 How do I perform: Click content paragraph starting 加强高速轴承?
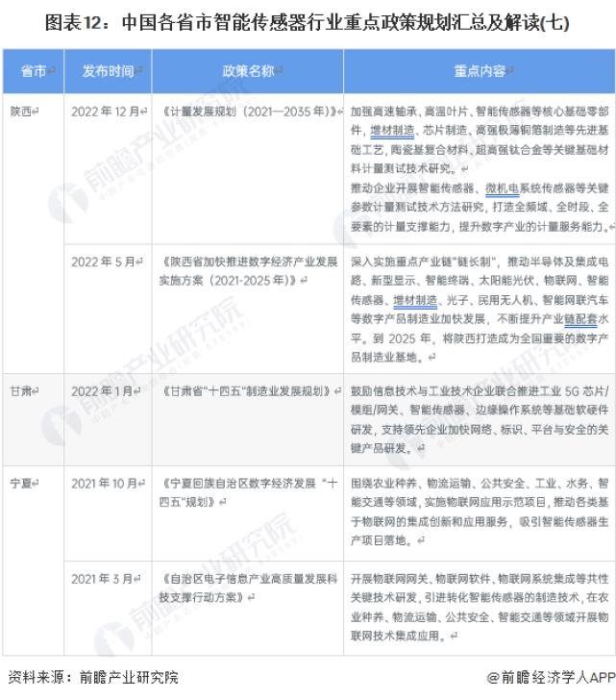click(480, 139)
